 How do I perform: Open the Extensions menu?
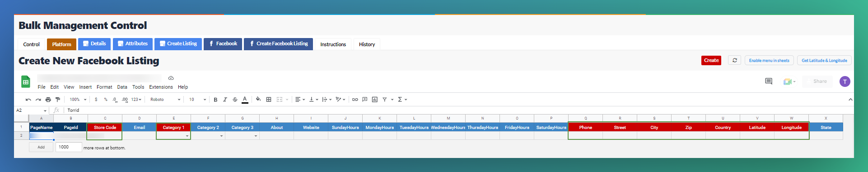[161, 87]
